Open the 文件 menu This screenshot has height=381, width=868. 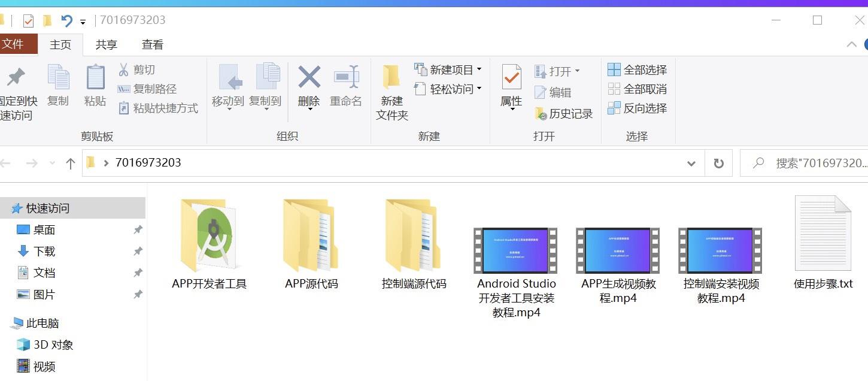18,44
